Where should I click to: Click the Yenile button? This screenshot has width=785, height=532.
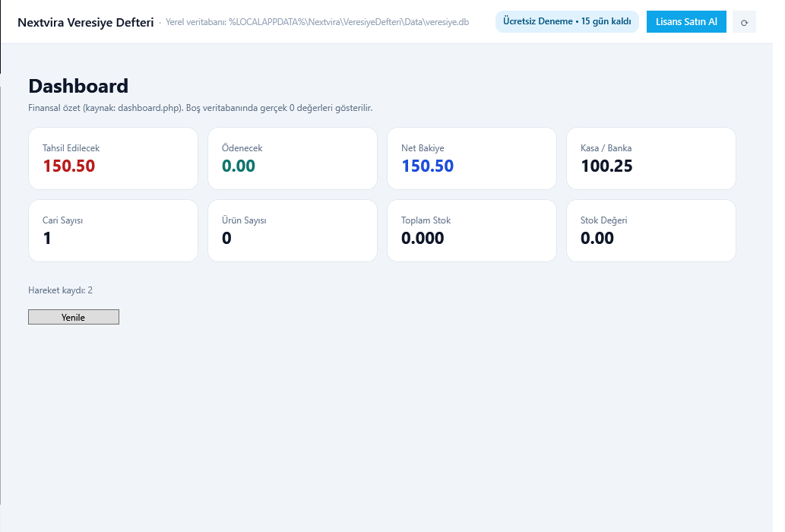tap(74, 317)
